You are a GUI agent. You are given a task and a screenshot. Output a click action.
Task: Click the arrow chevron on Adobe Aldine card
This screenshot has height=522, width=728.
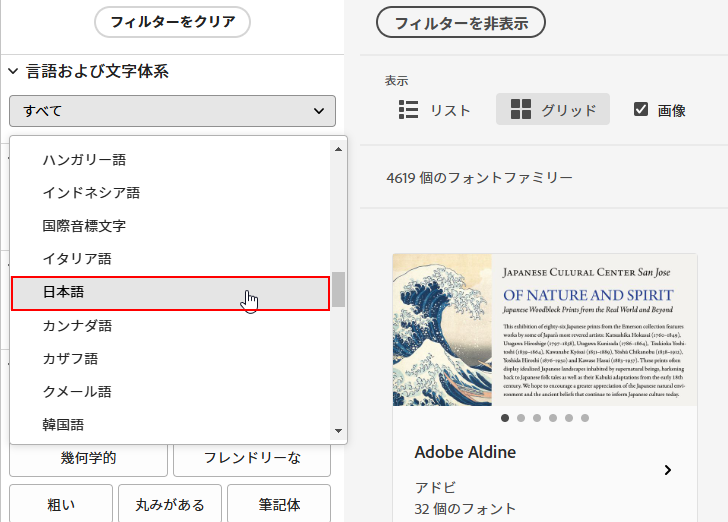[x=668, y=470]
